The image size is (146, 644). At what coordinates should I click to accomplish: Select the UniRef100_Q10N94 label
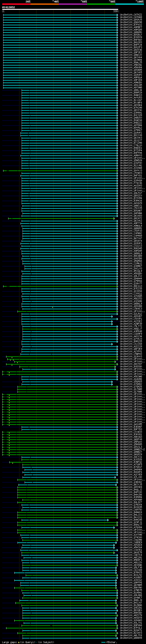131,60
